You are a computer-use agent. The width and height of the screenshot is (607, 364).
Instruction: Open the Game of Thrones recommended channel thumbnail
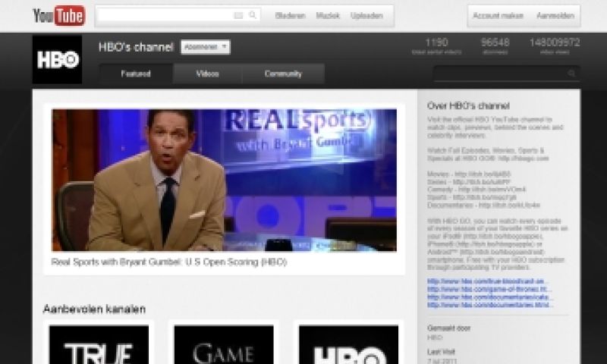point(224,344)
